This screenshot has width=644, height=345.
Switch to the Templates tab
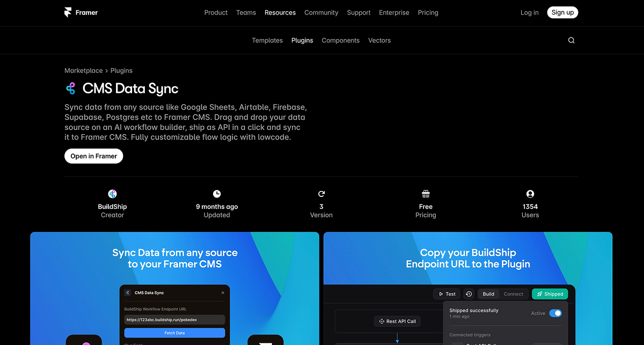267,40
